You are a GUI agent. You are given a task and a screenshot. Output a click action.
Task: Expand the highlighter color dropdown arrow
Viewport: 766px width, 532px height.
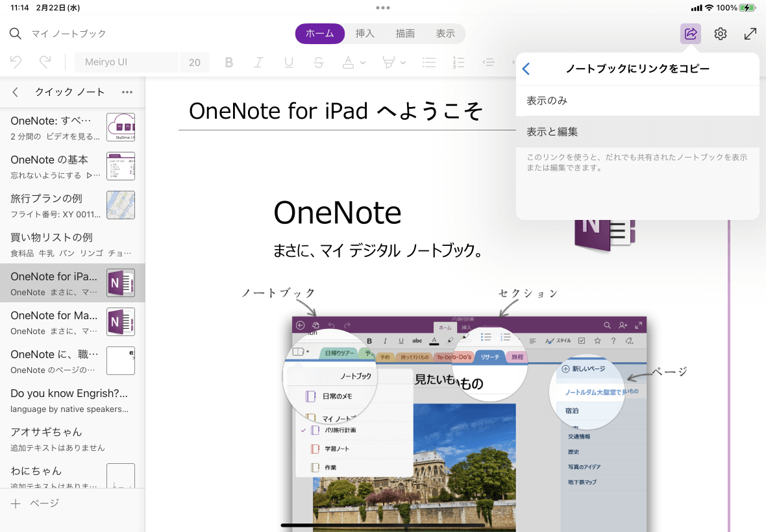[403, 62]
